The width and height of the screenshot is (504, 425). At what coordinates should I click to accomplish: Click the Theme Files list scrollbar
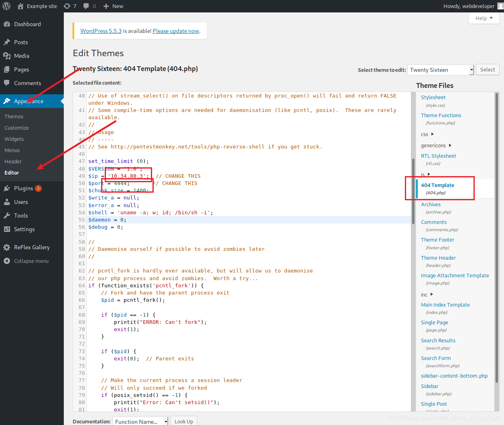[x=497, y=238]
